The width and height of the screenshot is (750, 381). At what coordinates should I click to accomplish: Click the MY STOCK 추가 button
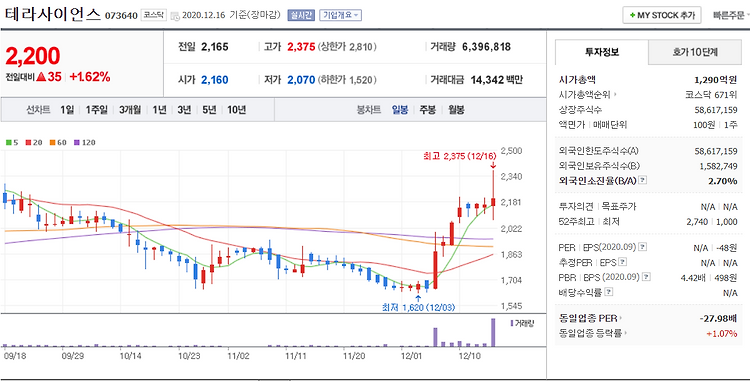pyautogui.click(x=662, y=15)
